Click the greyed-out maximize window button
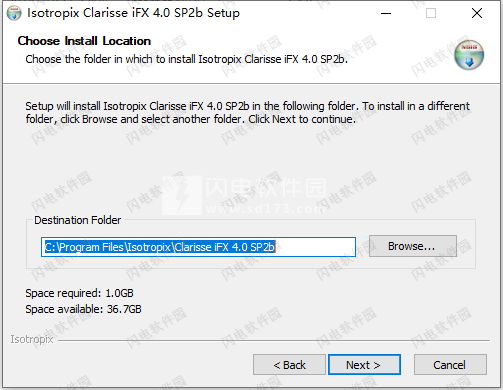503x390 pixels. pos(431,13)
